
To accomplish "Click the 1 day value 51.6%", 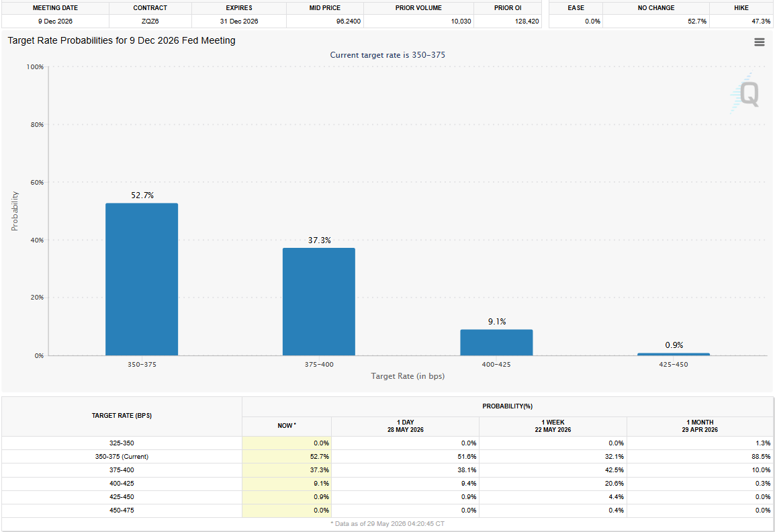I will [467, 457].
